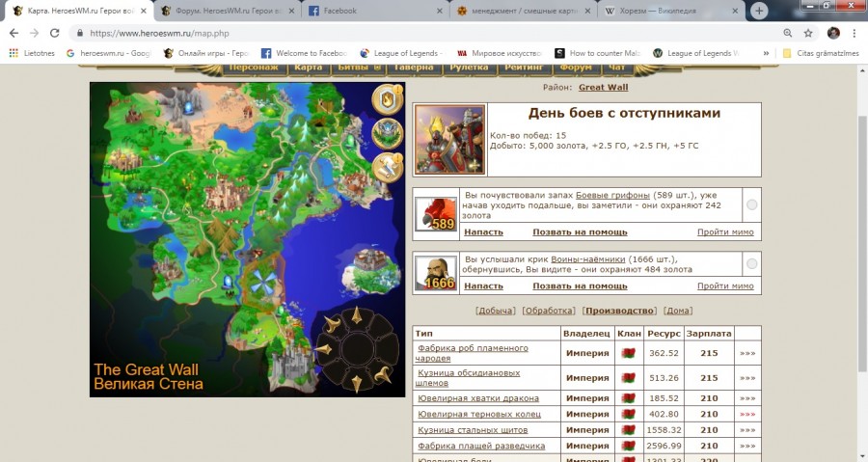Open Фабрика плащей разведчика link

(x=481, y=446)
